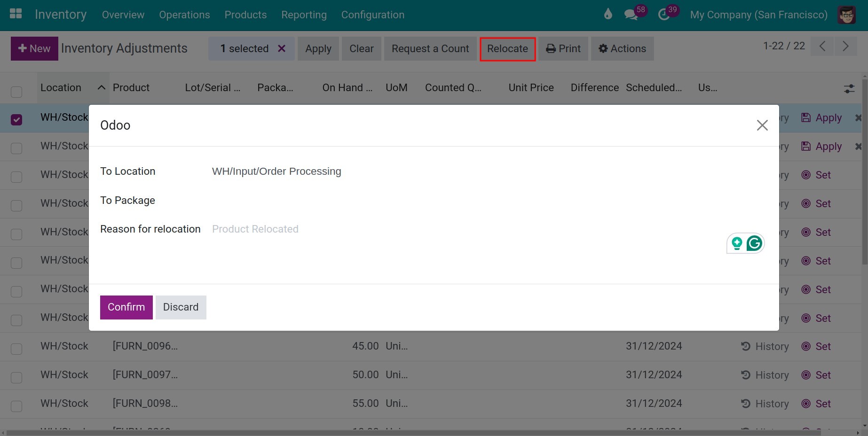
Task: Click the [FURN_0096... product cell
Action: click(145, 346)
